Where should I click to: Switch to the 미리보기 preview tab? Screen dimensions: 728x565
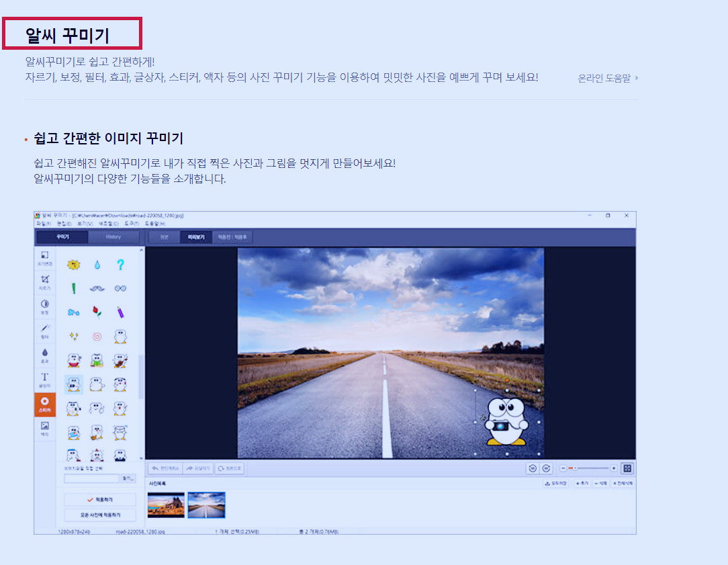click(196, 236)
